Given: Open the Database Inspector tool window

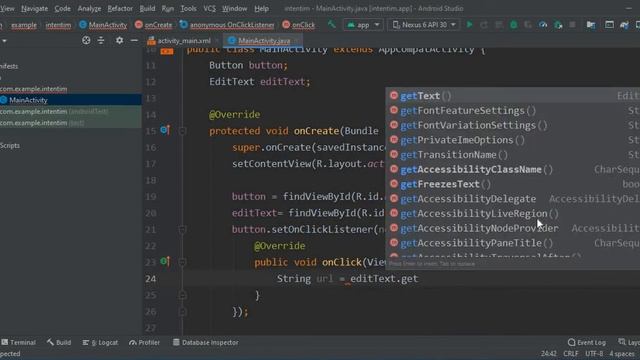Looking at the screenshot, I should pos(205,342).
